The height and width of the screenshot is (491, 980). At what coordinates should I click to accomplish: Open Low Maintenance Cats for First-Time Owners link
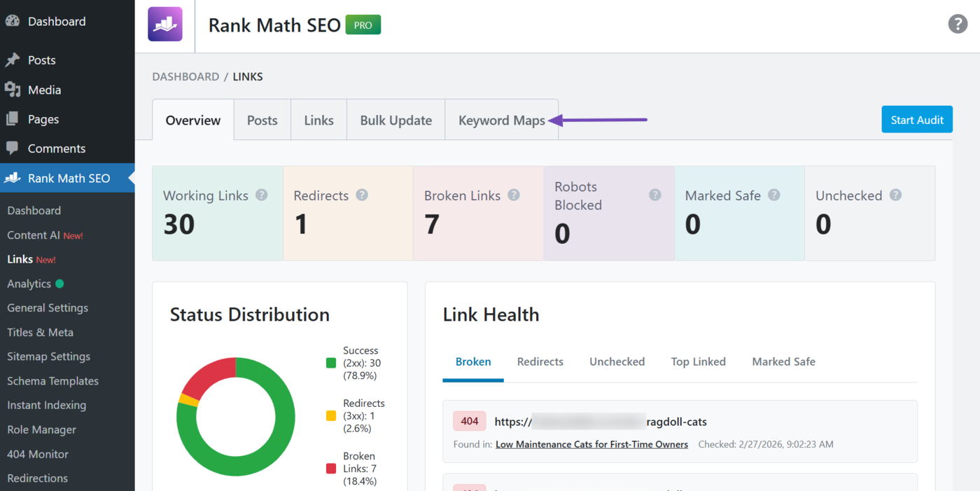(x=591, y=444)
